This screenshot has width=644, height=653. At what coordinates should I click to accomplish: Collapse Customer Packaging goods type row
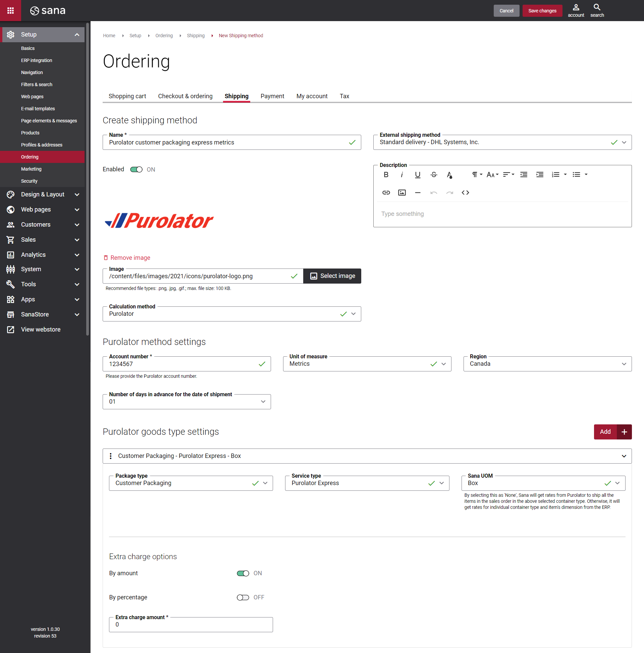tap(624, 456)
